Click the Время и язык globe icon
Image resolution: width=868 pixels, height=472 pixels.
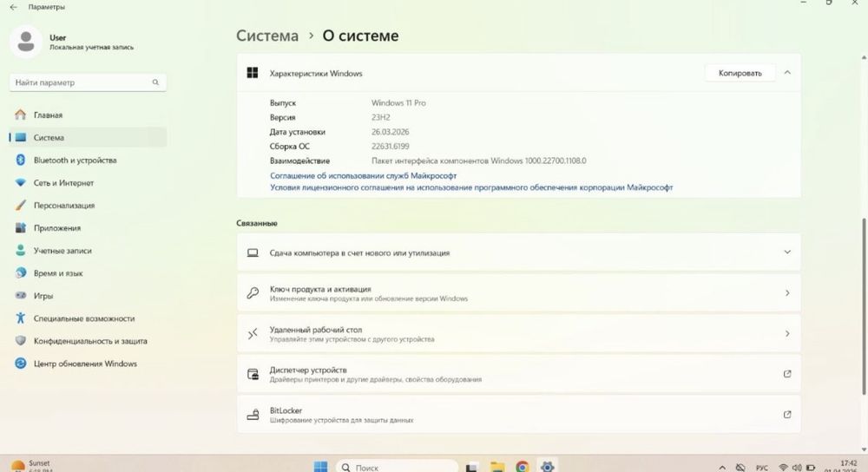pyautogui.click(x=21, y=272)
